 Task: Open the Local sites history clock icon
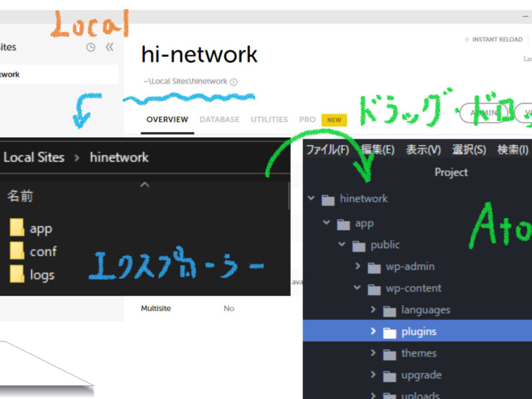tap(90, 47)
